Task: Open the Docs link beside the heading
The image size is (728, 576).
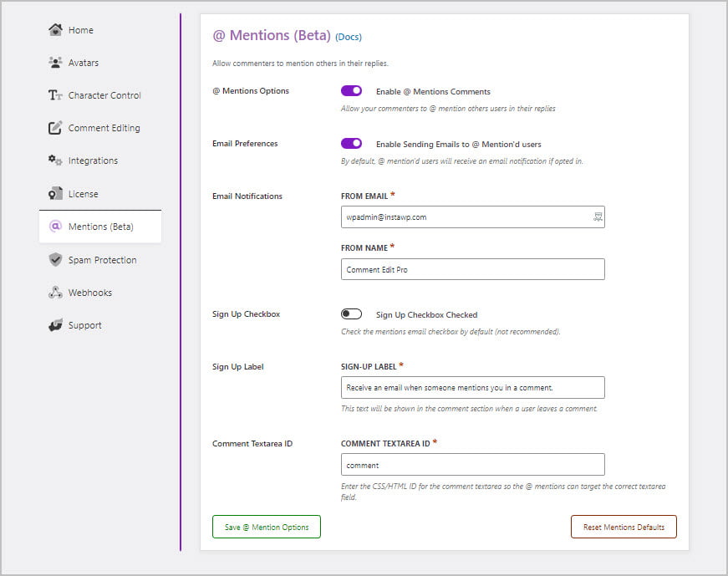Action: [x=348, y=37]
